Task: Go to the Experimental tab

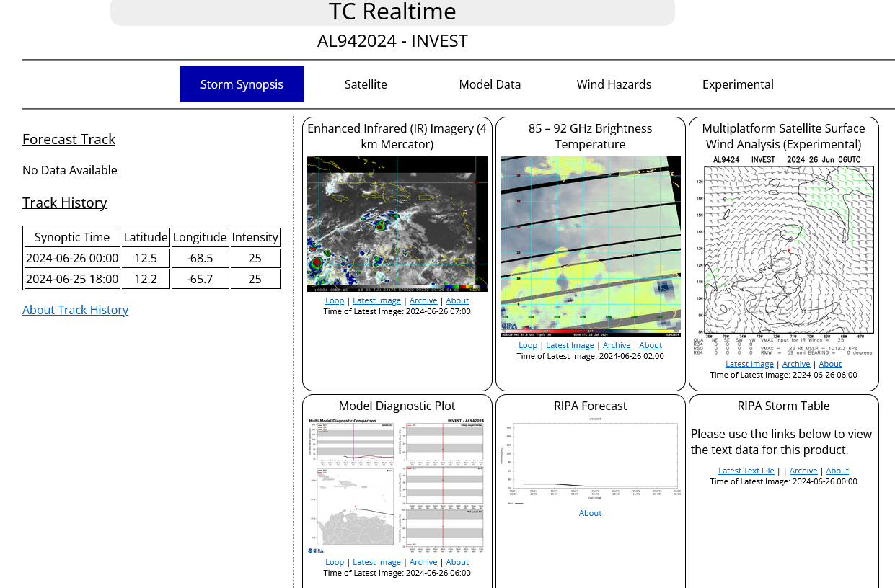Action: click(x=738, y=84)
